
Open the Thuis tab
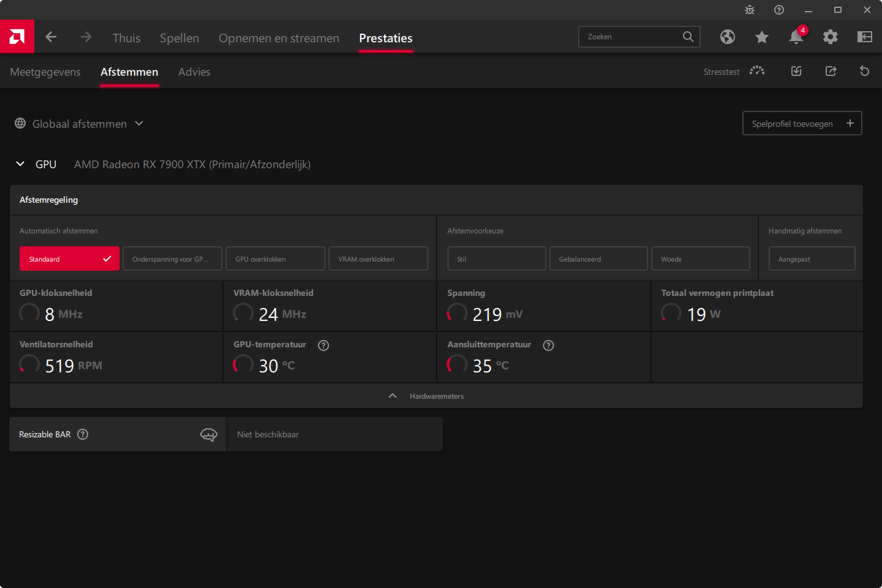pyautogui.click(x=127, y=38)
